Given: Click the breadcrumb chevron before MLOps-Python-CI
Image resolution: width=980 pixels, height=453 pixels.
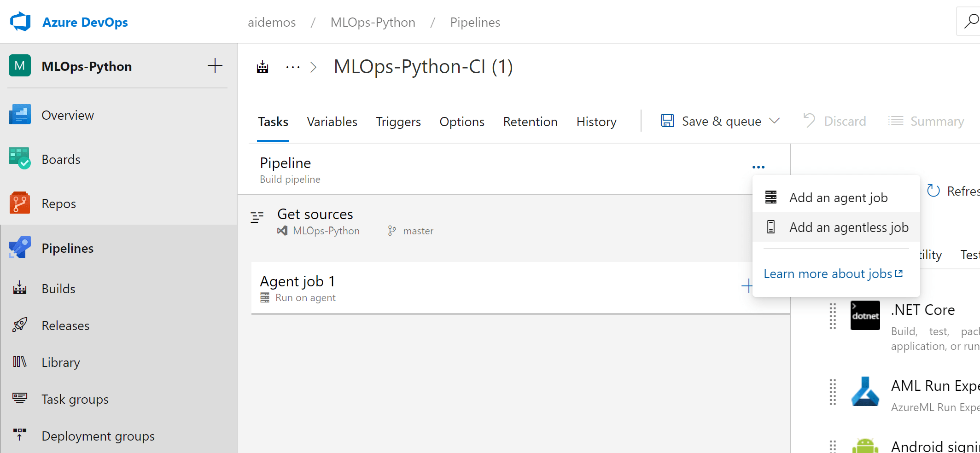Looking at the screenshot, I should [314, 67].
